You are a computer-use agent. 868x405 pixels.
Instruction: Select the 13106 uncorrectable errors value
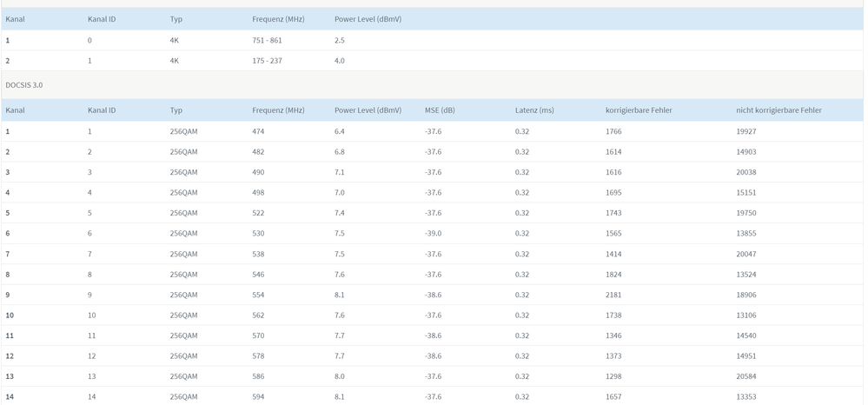click(x=745, y=315)
